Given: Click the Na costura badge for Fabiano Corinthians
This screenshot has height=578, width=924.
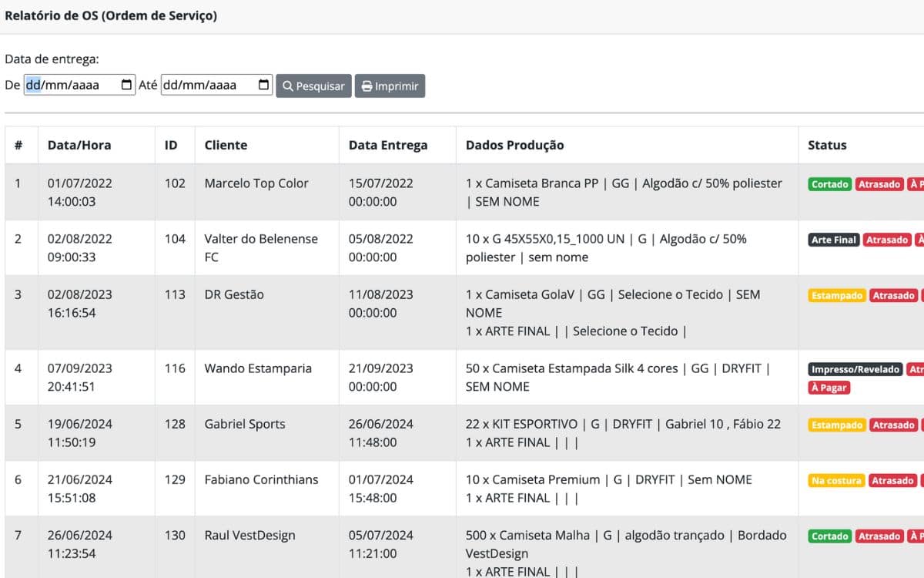Looking at the screenshot, I should point(836,480).
